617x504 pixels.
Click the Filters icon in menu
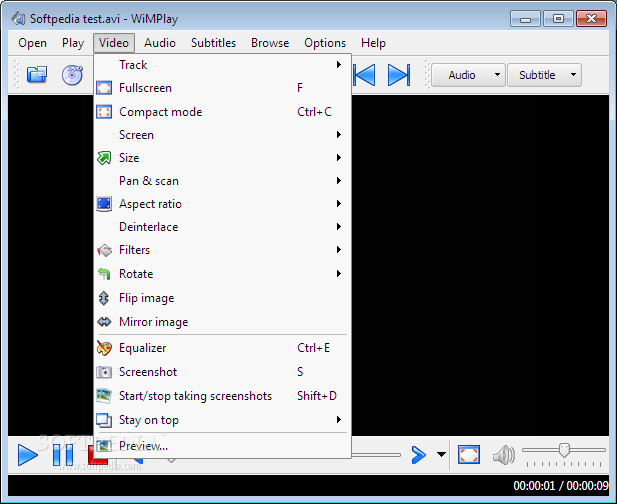(x=104, y=250)
